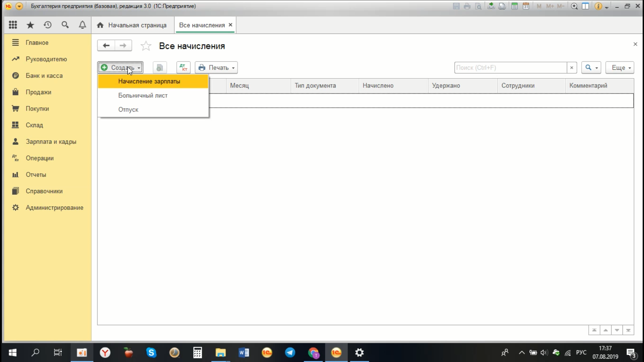The image size is (644, 362).
Task: Click the back navigation arrow
Action: click(x=106, y=46)
